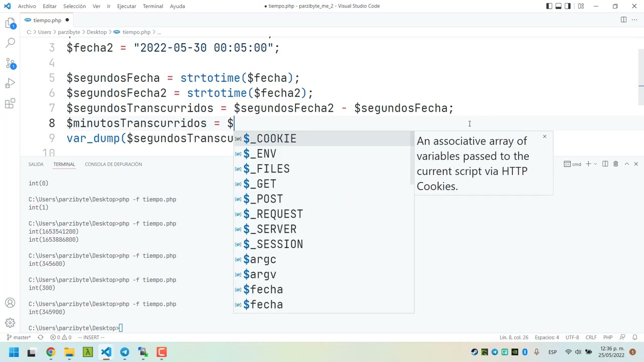Switch to CONSOLA DE DEPURACIÓN tab
The height and width of the screenshot is (362, 644).
pos(113,164)
